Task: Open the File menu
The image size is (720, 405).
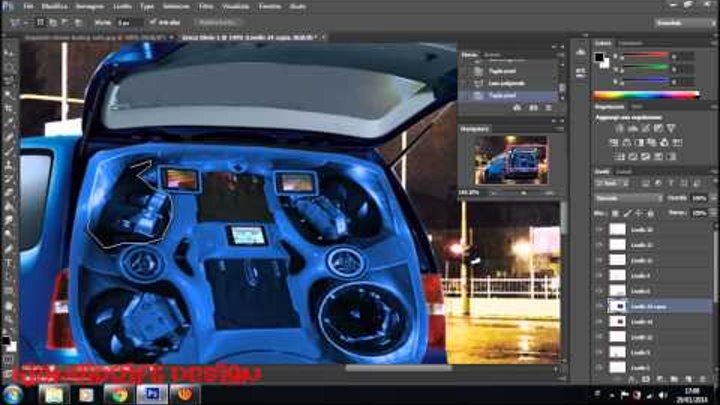Action: (x=28, y=7)
